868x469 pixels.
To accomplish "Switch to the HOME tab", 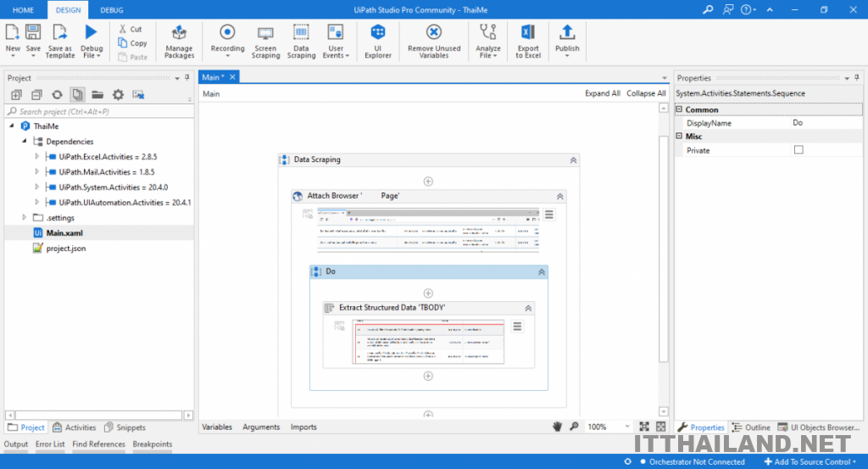I will [x=23, y=10].
